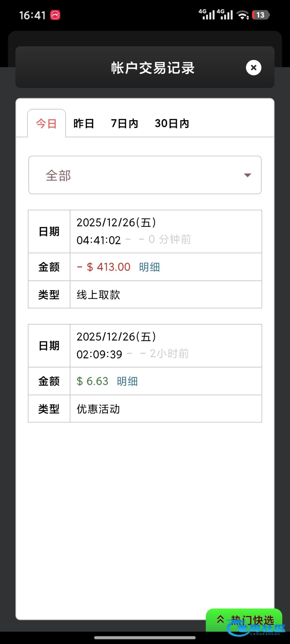The width and height of the screenshot is (290, 644).
Task: Tap the 04:41:02 transaction date cell
Action: pos(166,232)
